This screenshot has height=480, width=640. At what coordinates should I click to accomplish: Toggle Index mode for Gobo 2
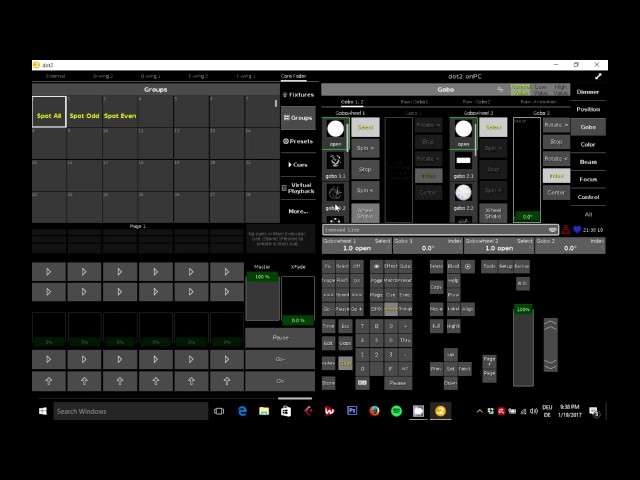click(x=556, y=176)
